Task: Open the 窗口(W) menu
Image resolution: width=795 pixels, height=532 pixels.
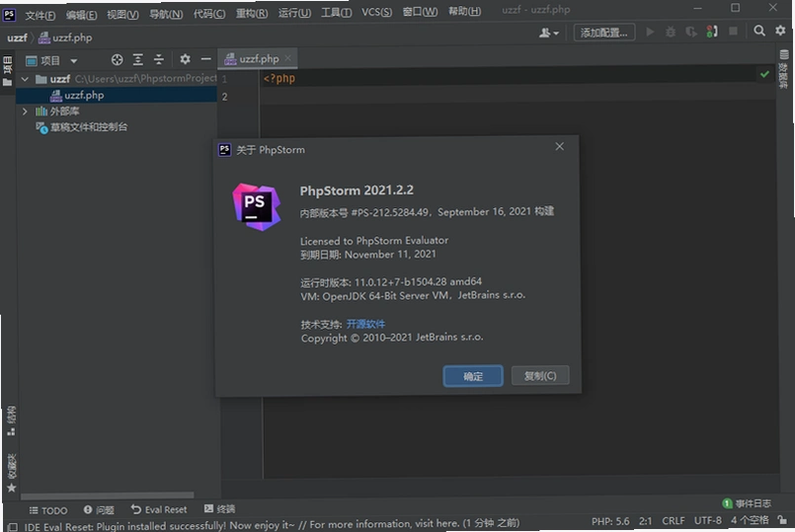Action: [420, 11]
